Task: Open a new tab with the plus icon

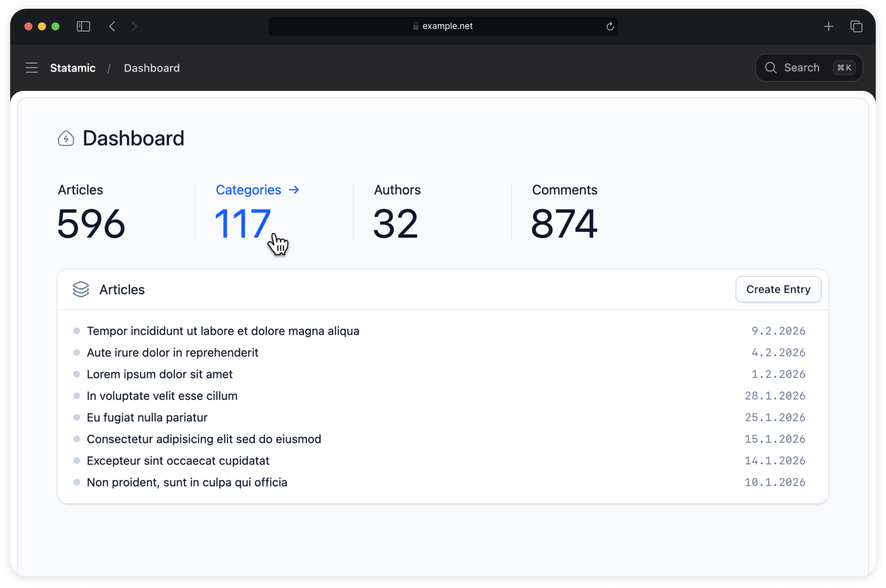Action: tap(829, 26)
